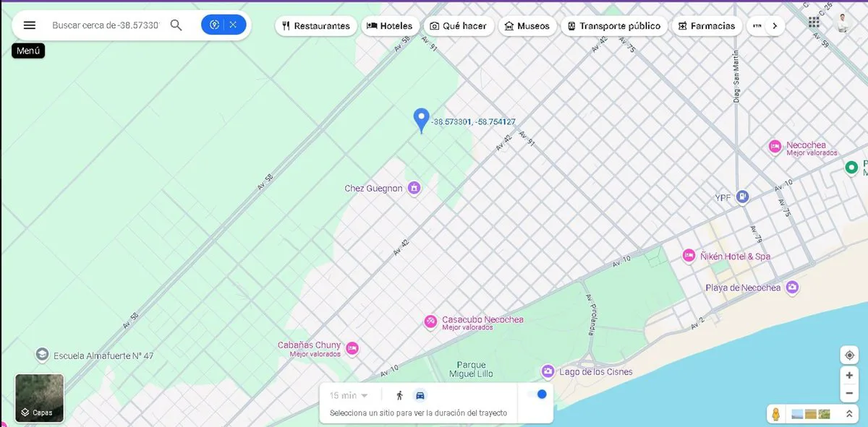The image size is (868, 427).
Task: Filter by Restaurantes
Action: coord(316,26)
